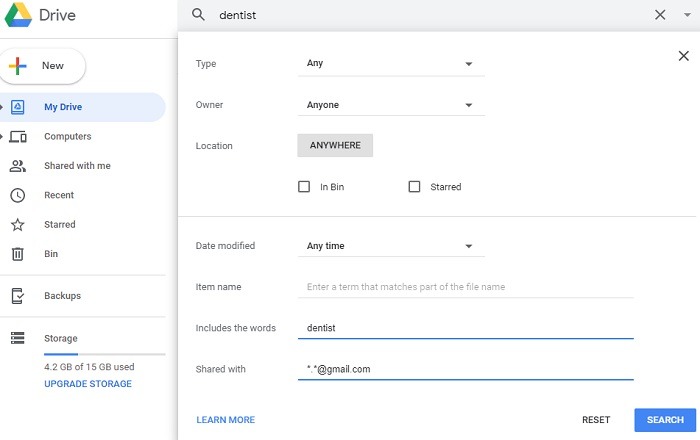The height and width of the screenshot is (440, 700).
Task: Open Storage details
Action: pos(61,338)
